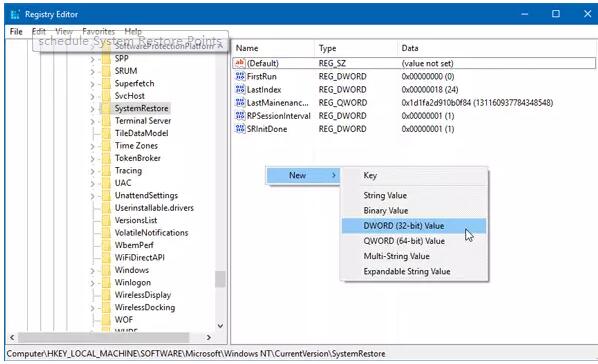Expand the Superfetch tree node
Viewport: 598px width, 364px height.
[92, 84]
